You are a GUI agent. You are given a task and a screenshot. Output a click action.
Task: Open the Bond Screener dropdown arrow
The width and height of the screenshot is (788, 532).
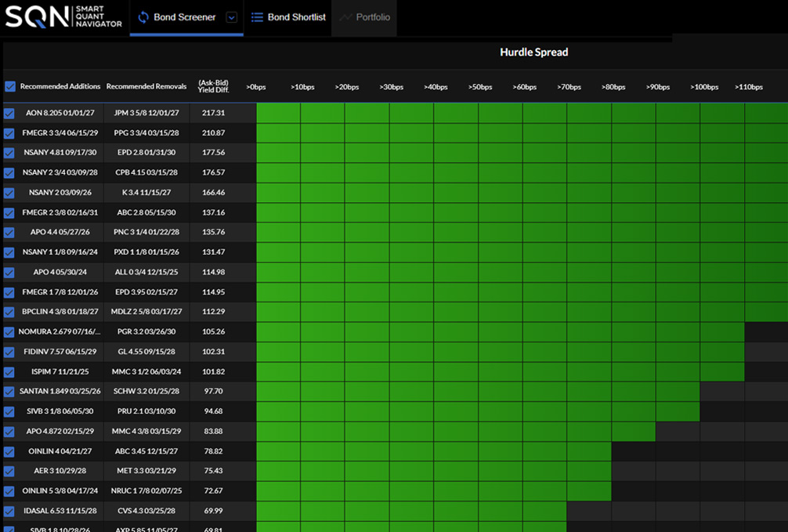(231, 18)
